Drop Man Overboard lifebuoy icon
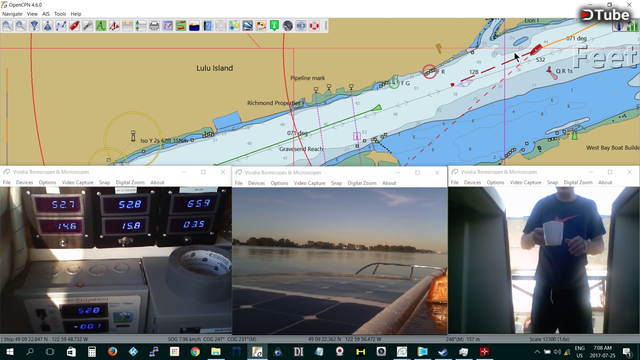This screenshot has height=360, width=640. pos(314,26)
